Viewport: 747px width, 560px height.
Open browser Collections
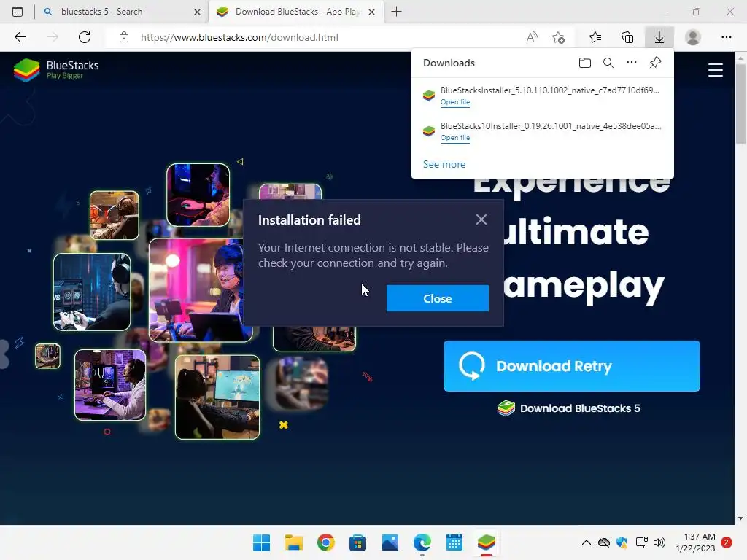tap(627, 37)
